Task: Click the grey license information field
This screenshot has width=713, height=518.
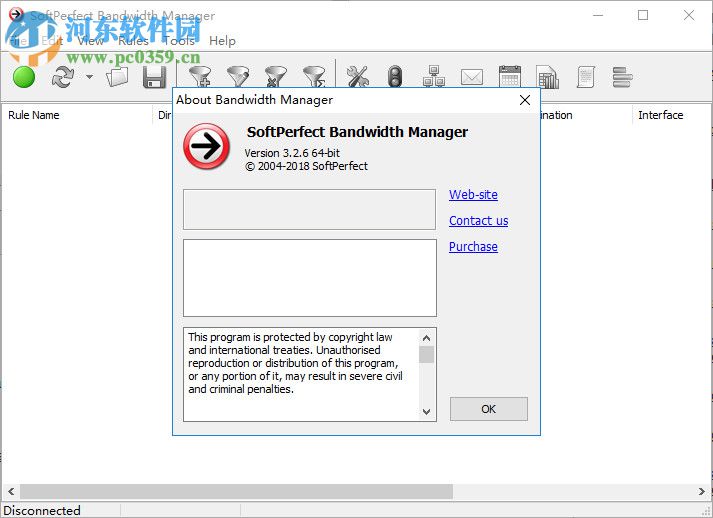Action: (x=309, y=210)
